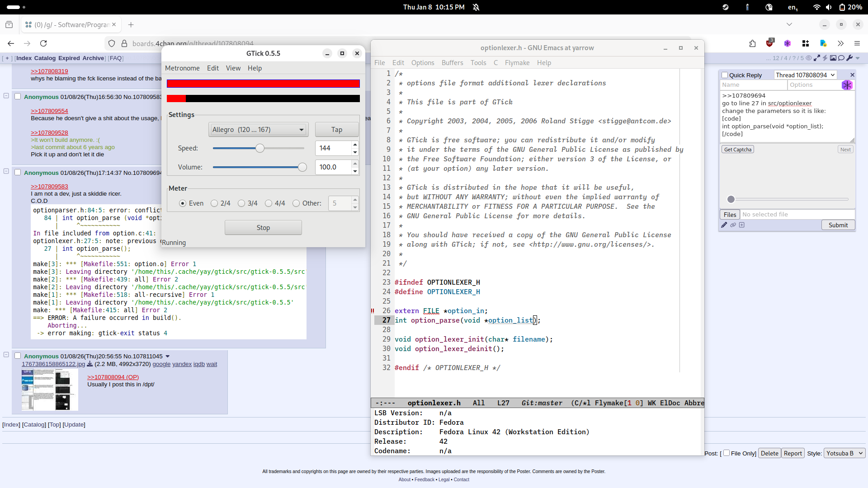
Task: Click the Speed slider handle
Action: (260, 148)
